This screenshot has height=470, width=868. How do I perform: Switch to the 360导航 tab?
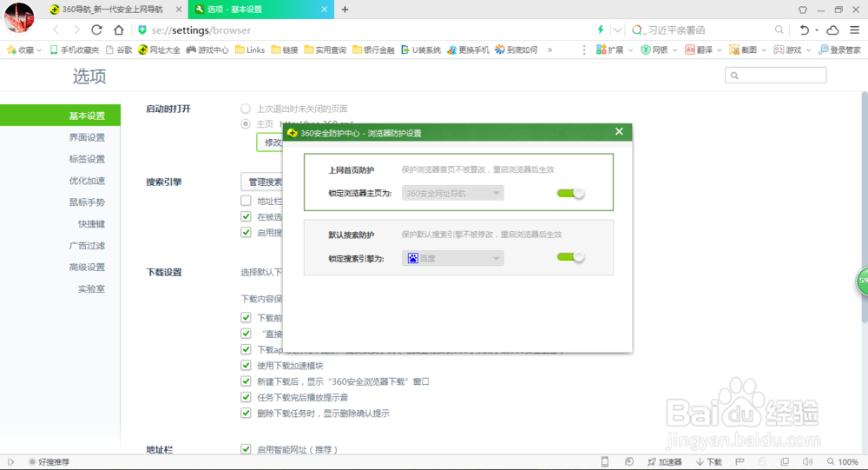click(115, 10)
